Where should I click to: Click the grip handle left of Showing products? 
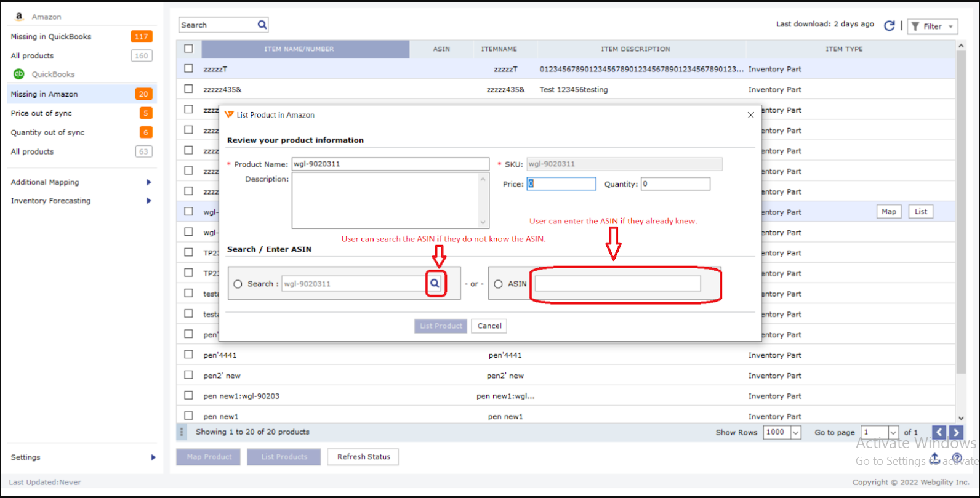pyautogui.click(x=182, y=432)
